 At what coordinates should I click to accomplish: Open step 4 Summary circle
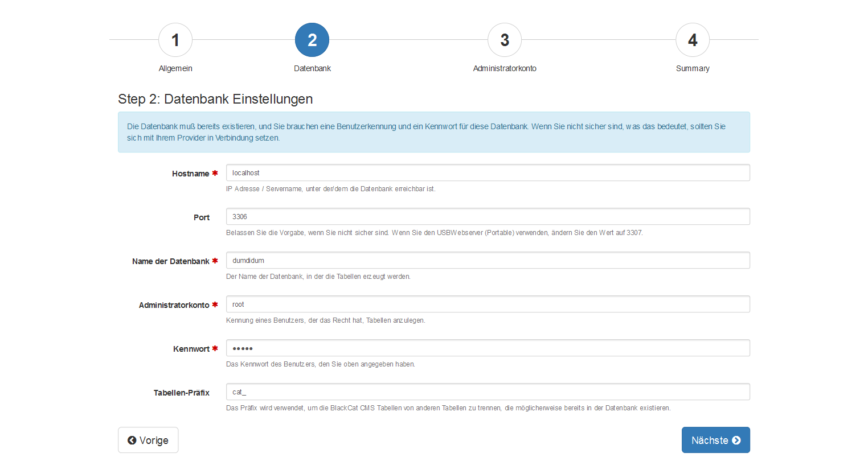click(693, 40)
